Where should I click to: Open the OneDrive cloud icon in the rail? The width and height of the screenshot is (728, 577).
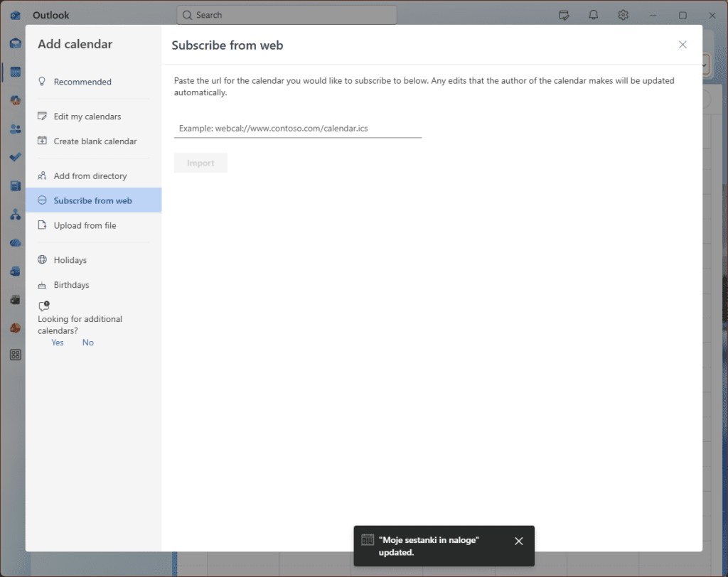(15, 242)
